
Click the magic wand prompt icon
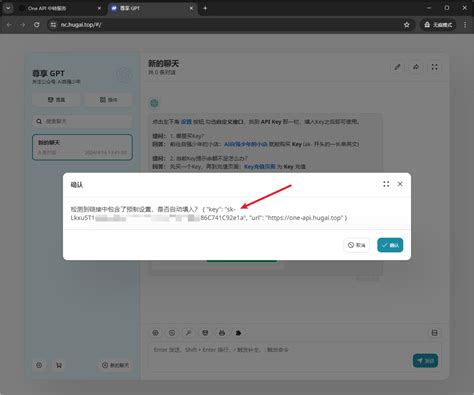pos(188,333)
